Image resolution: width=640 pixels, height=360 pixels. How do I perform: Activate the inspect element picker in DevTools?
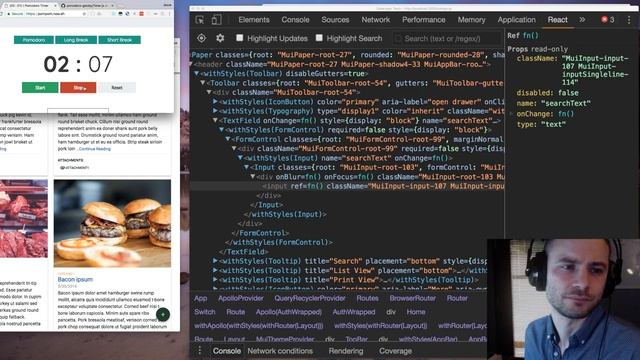[x=200, y=20]
